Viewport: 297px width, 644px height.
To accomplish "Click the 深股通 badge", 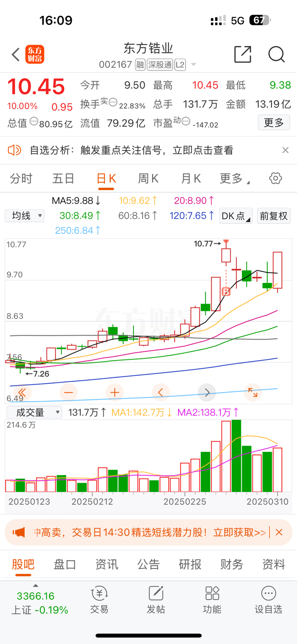I will coord(160,65).
